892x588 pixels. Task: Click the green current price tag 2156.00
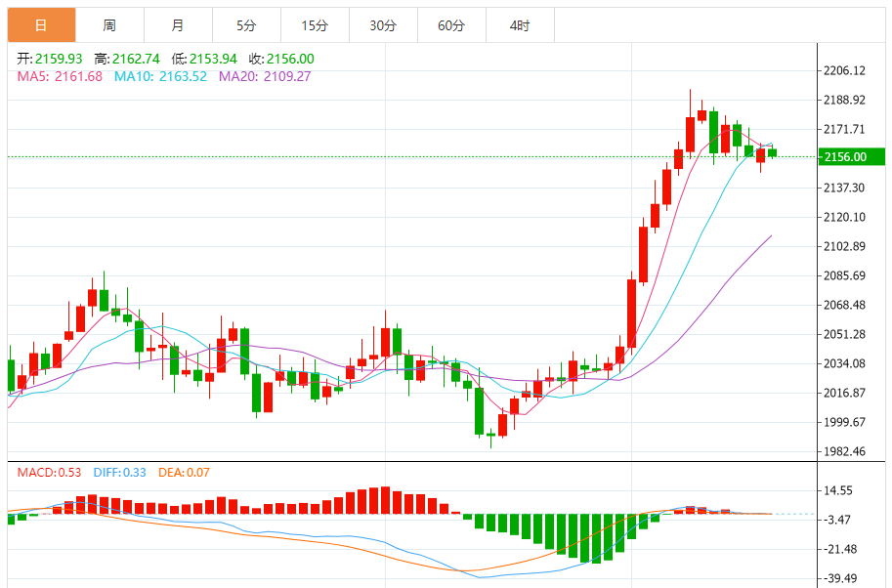click(x=851, y=157)
